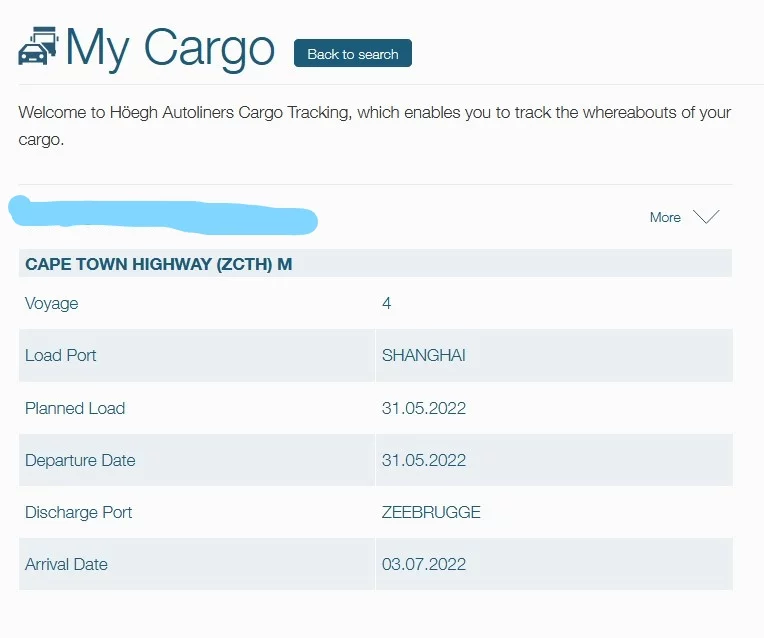Screen dimensions: 764x638
Task: Click the More label
Action: click(665, 217)
